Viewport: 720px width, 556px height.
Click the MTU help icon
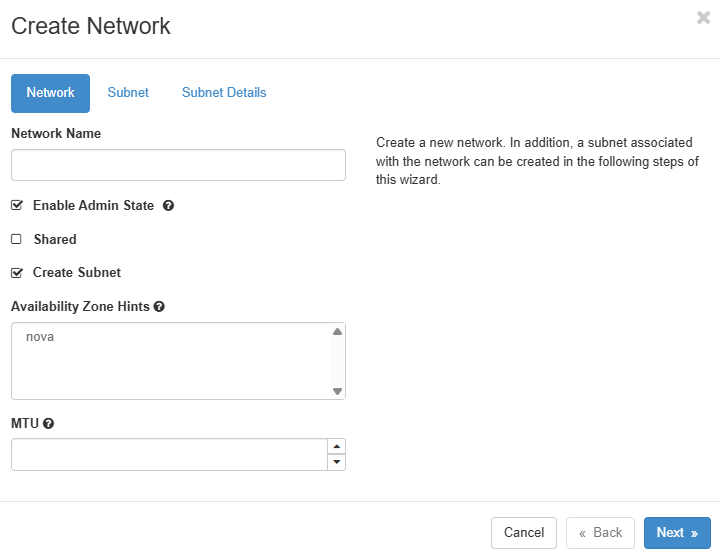[48, 424]
